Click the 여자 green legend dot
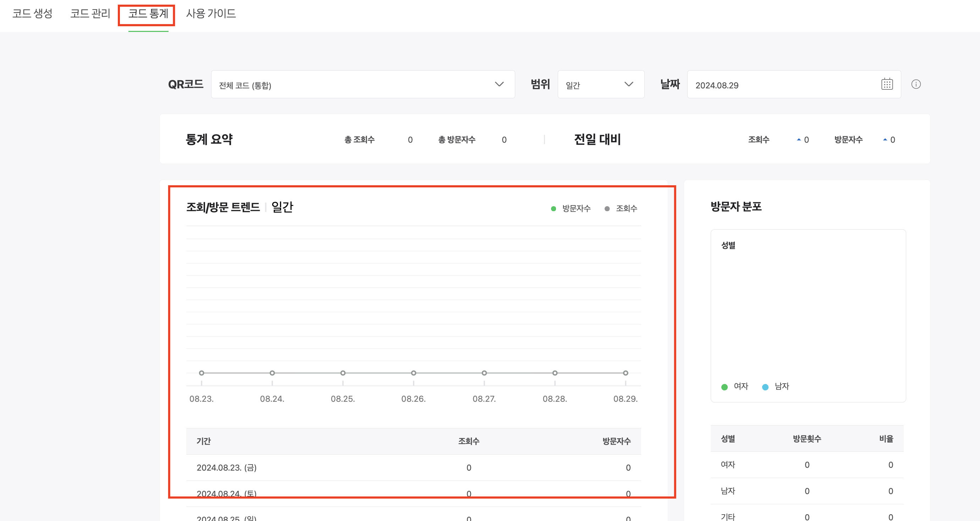 point(724,387)
